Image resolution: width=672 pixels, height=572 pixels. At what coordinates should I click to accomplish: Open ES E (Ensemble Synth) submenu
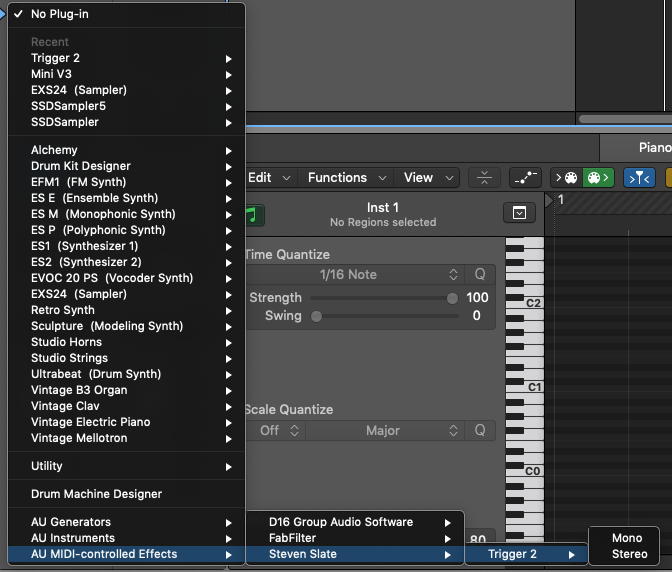coord(126,198)
